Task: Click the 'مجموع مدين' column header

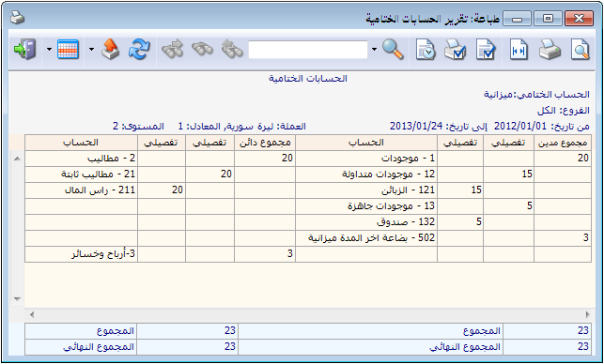Action: point(563,143)
